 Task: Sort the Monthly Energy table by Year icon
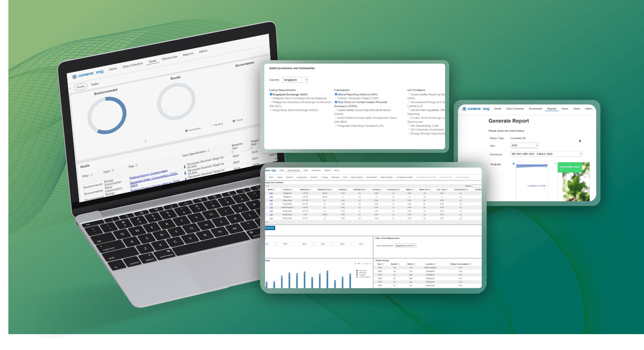click(383, 264)
